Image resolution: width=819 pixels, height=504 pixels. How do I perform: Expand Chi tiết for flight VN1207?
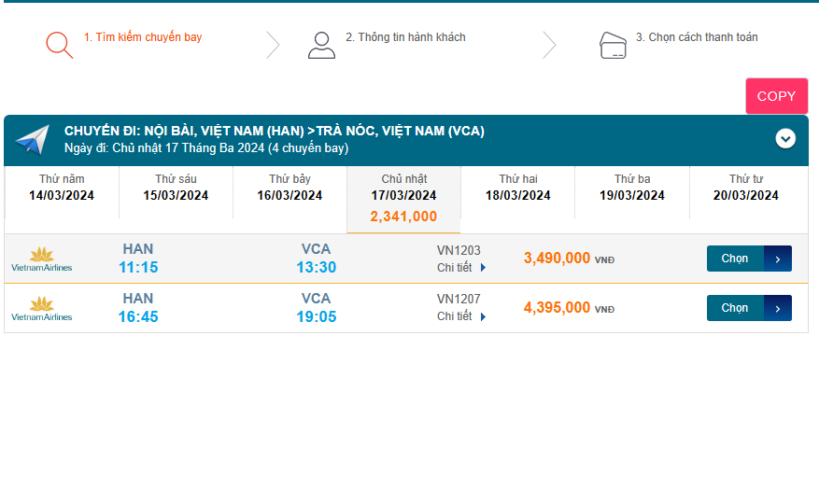tap(461, 316)
